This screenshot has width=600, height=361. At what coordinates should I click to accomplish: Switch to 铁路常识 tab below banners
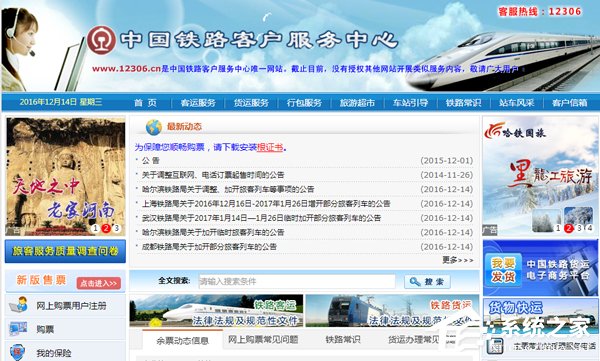[343, 339]
